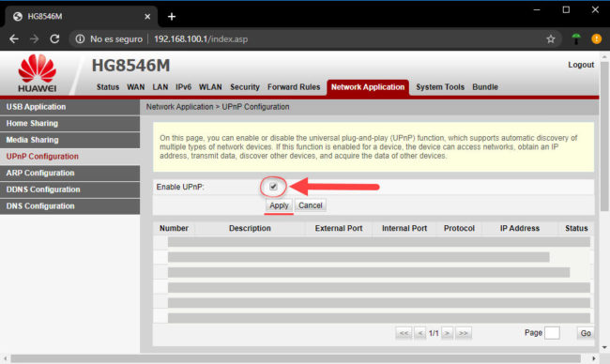
Task: Open the WLAN tab
Action: pyautogui.click(x=210, y=87)
